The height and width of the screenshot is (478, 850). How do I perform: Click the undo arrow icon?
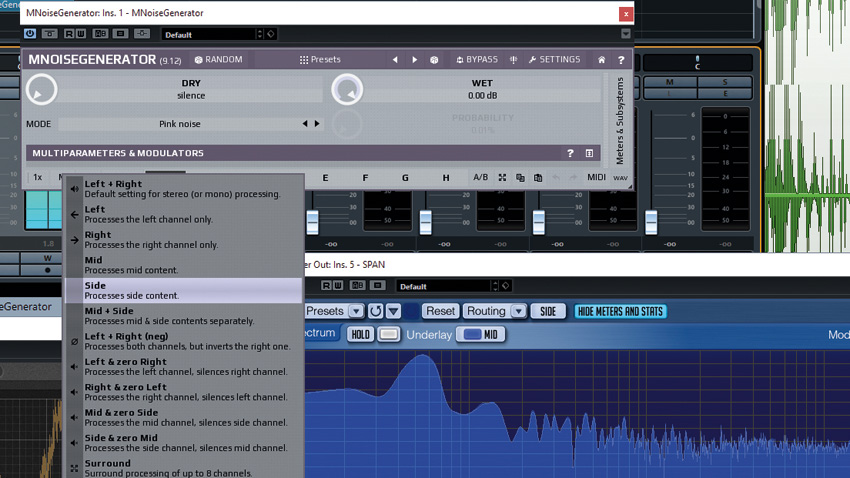(x=556, y=178)
